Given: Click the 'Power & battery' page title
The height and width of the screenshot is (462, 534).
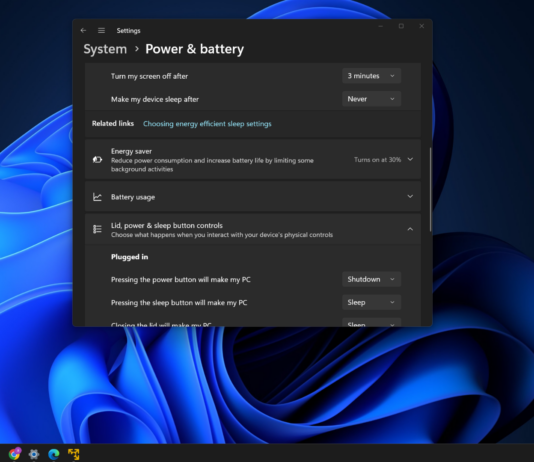Looking at the screenshot, I should coord(194,49).
